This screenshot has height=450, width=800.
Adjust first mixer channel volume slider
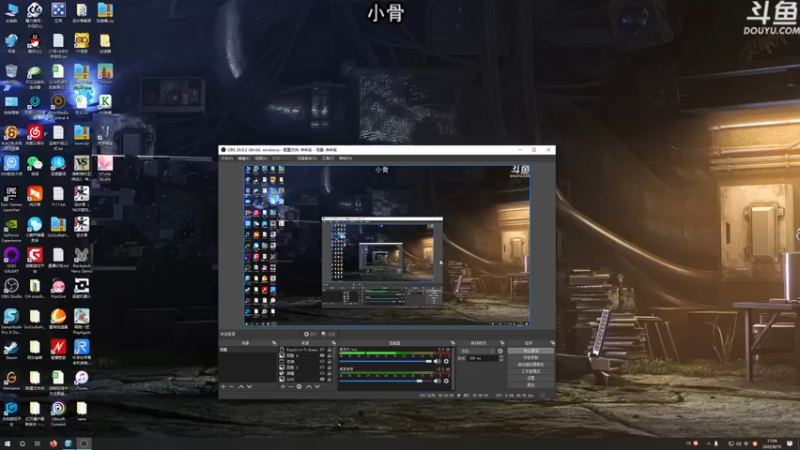385,361
